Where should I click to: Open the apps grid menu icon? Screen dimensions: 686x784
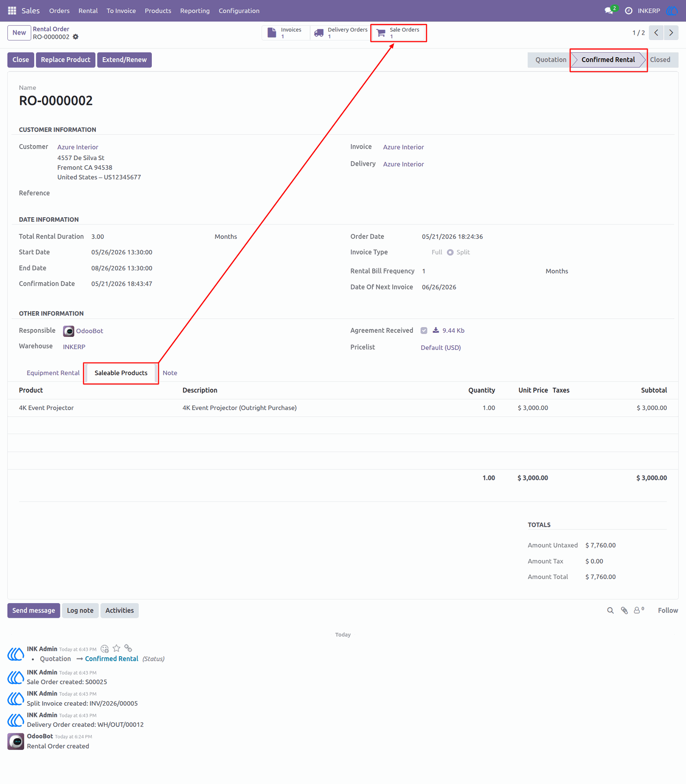click(12, 11)
